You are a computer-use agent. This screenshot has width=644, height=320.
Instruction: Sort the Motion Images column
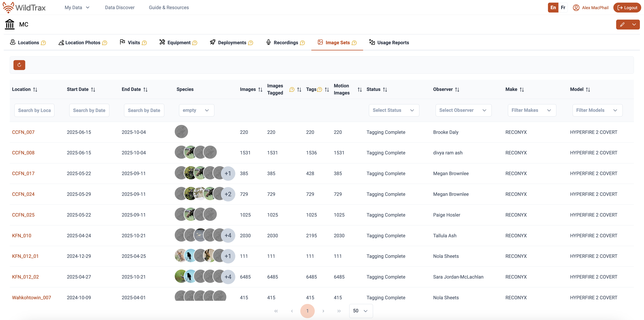(360, 89)
